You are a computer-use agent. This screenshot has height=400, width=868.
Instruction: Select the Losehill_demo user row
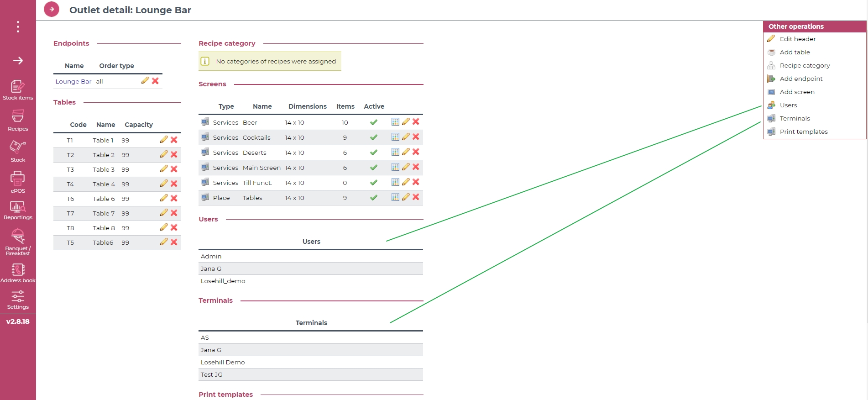[311, 281]
